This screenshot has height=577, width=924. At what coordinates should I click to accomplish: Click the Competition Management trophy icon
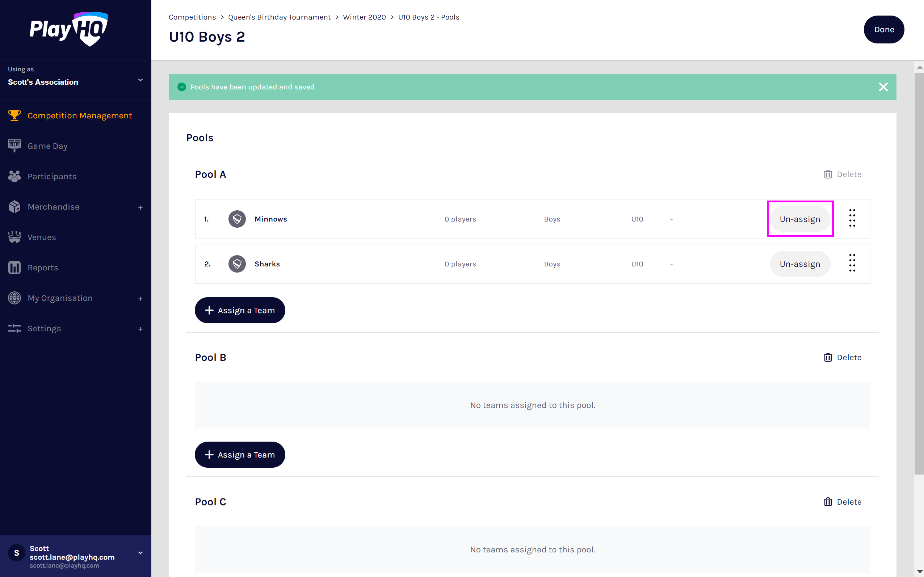pos(14,115)
